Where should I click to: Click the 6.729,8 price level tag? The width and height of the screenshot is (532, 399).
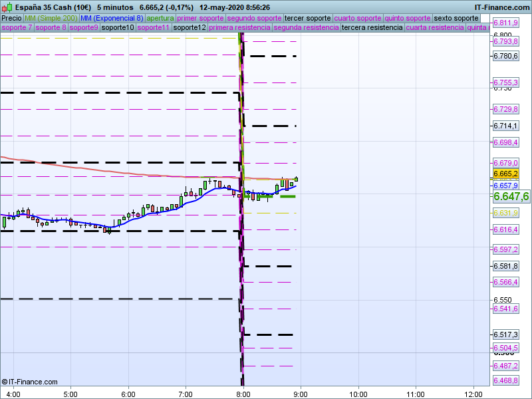(506, 109)
